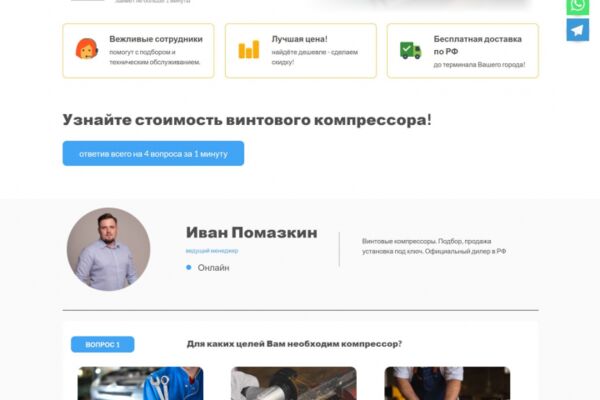Click the Лучшая цена! card title
The width and height of the screenshot is (600, 400).
point(299,39)
